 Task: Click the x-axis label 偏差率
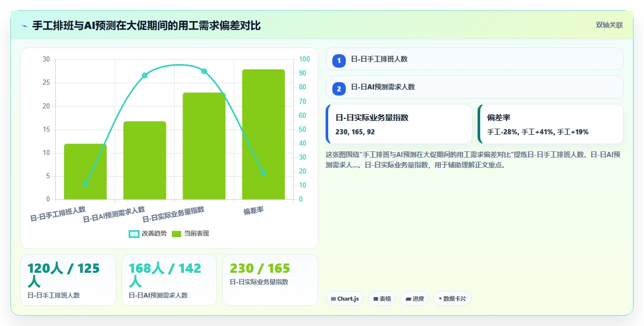click(x=254, y=211)
